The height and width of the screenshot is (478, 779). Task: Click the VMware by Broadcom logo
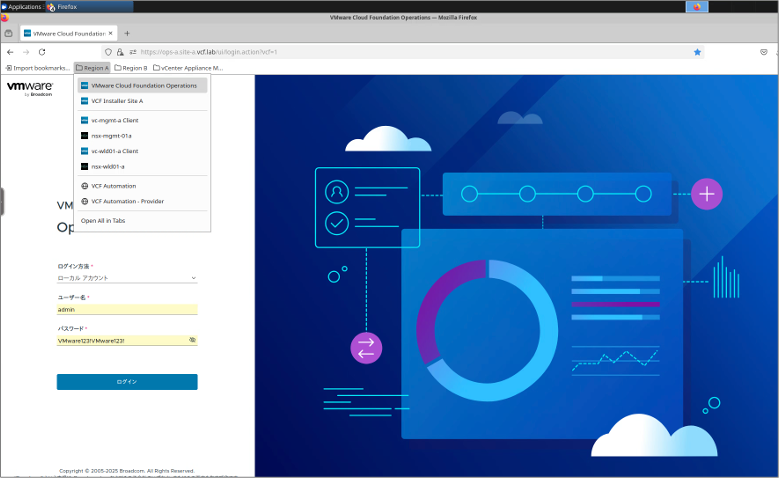click(x=30, y=88)
